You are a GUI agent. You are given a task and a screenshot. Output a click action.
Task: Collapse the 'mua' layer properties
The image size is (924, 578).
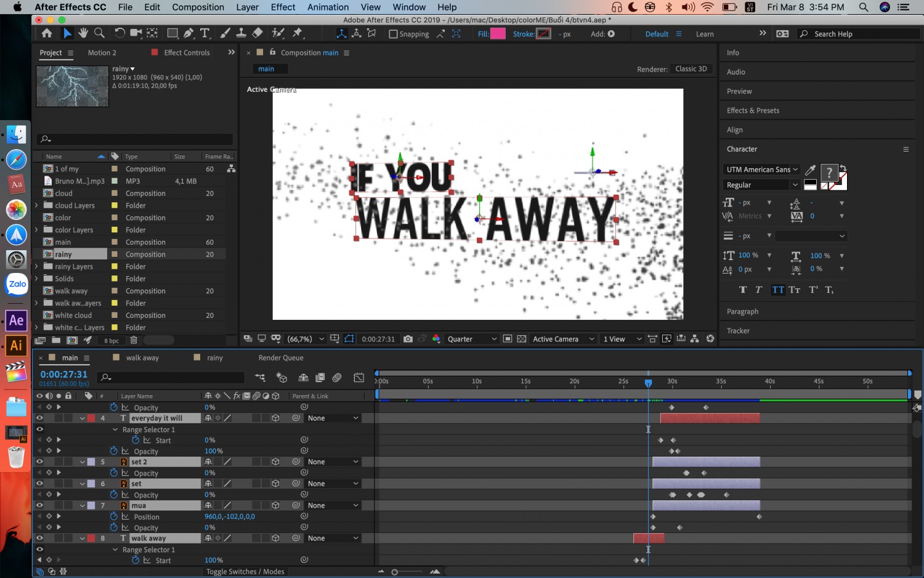82,505
